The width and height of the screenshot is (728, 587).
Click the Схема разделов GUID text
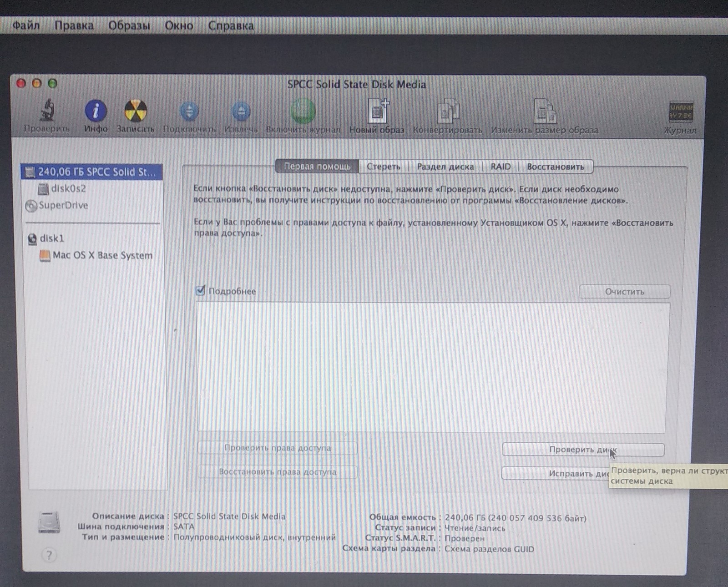(489, 549)
